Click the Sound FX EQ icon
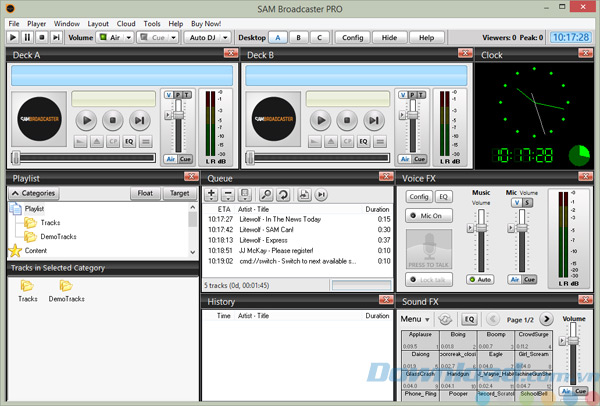The image size is (600, 406). [x=469, y=319]
